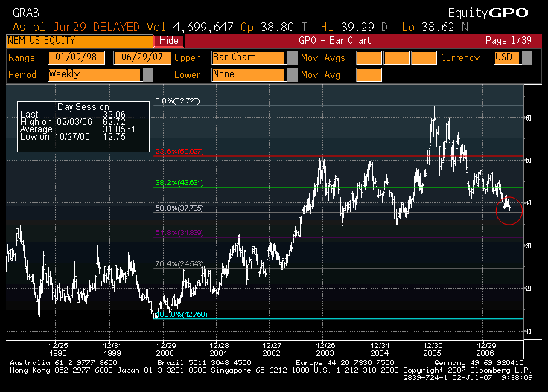Select the second upper Mov. Avgs box
Screen dimensions: 548x392
point(396,57)
